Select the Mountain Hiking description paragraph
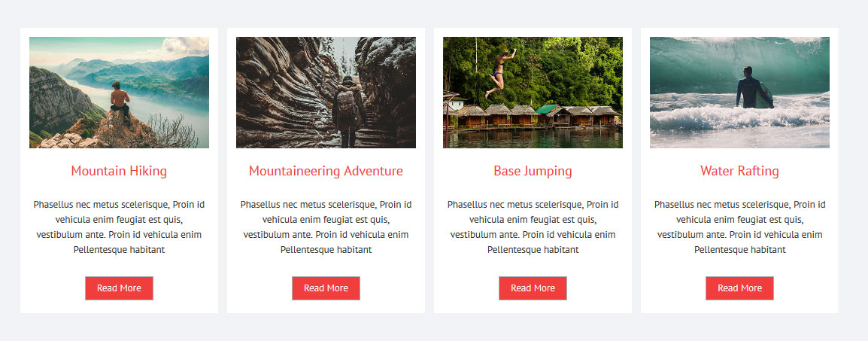This screenshot has height=341, width=868. click(x=119, y=227)
